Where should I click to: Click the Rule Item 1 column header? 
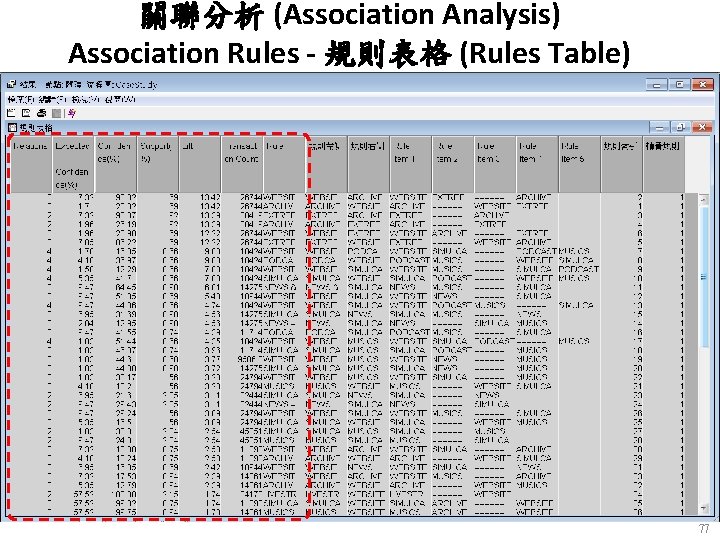coord(410,164)
